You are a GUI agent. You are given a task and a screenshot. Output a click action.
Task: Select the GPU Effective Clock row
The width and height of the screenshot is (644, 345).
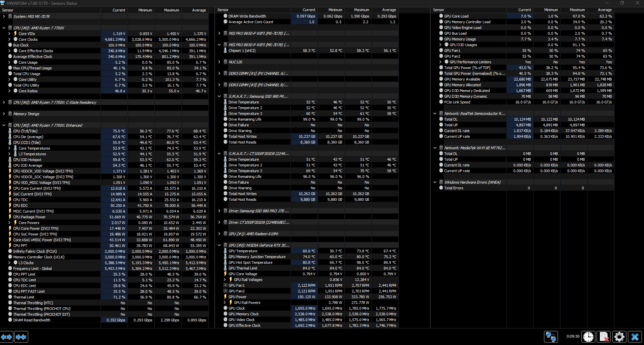pyautogui.click(x=307, y=325)
